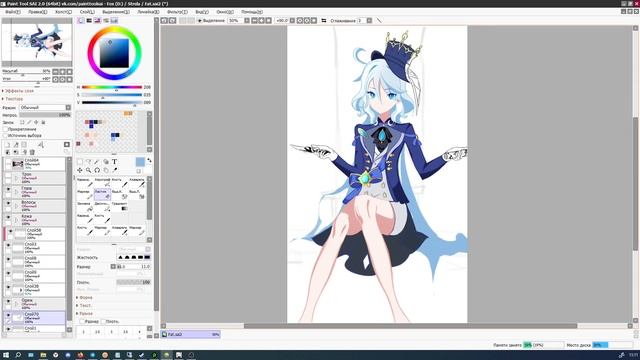Viewport: 640px width, 360px height.
Task: Click the canvas horizontal scrollbar
Action: 410,326
